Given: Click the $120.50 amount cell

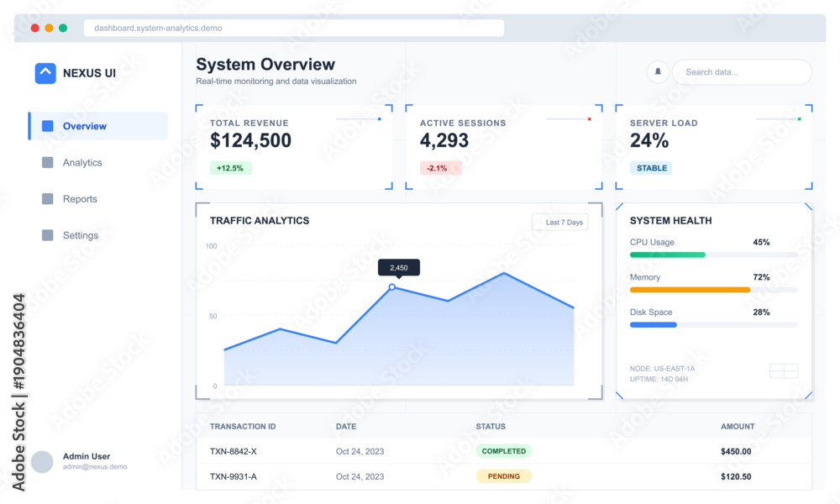Looking at the screenshot, I should coord(736,476).
